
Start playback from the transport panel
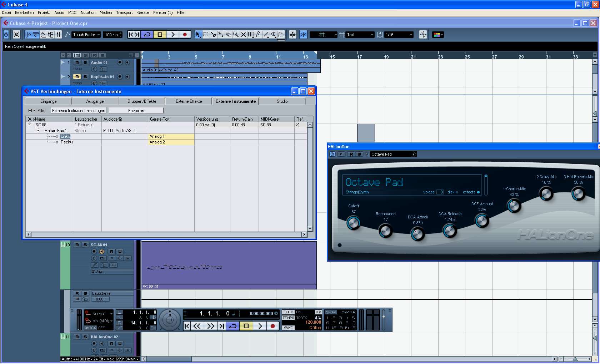pyautogui.click(x=260, y=326)
